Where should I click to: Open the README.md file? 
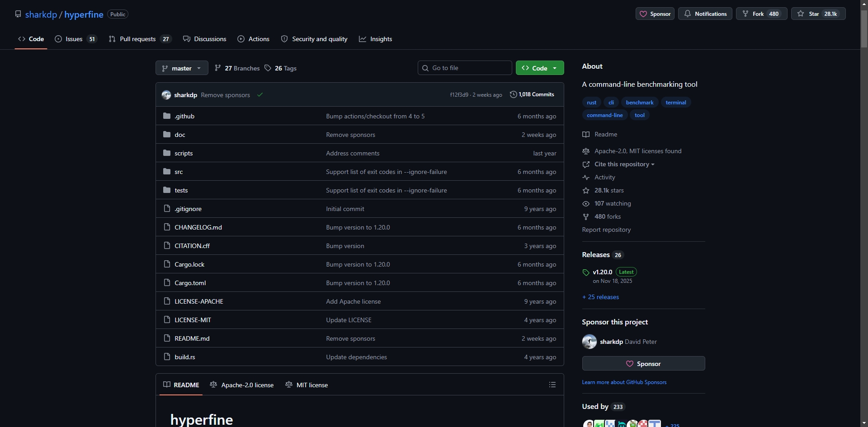pyautogui.click(x=192, y=339)
